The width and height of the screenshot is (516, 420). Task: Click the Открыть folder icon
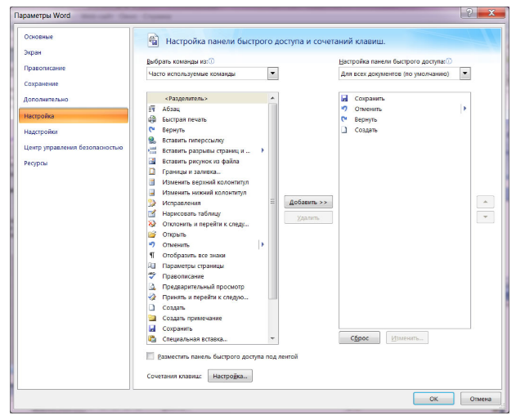pos(151,235)
